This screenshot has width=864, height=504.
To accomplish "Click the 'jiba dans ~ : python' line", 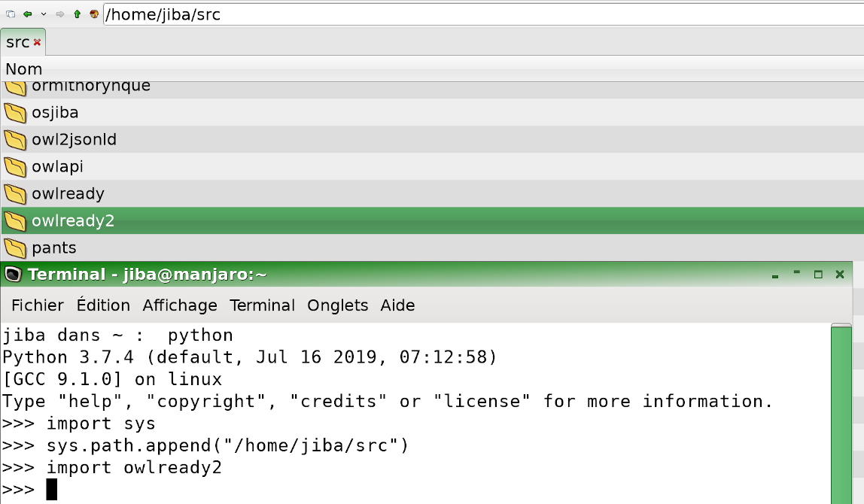I will click(x=117, y=335).
